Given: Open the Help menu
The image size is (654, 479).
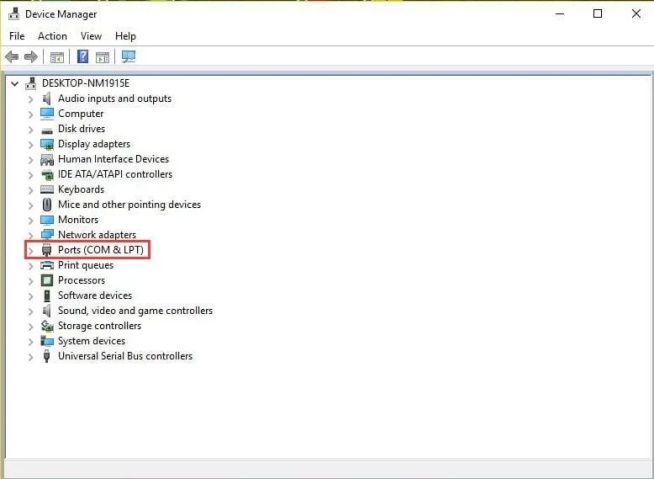Looking at the screenshot, I should (x=126, y=36).
